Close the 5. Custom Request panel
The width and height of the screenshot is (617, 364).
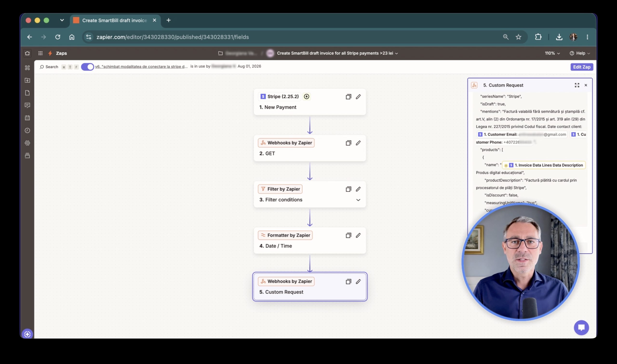tap(586, 85)
